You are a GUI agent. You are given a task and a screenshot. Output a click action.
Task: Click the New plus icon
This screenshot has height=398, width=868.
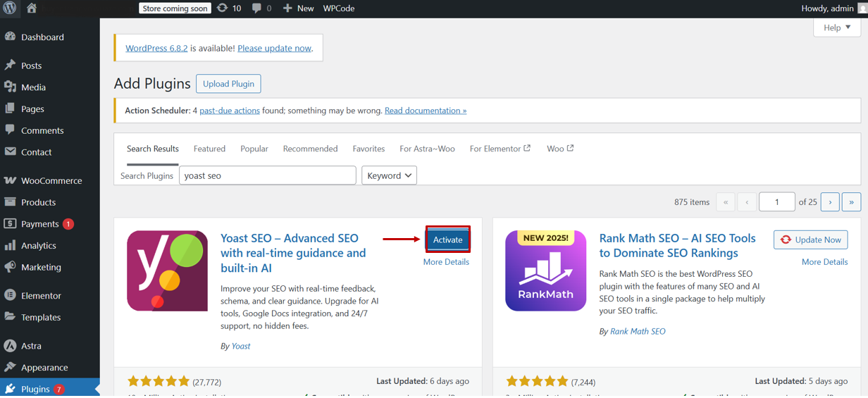(x=287, y=8)
